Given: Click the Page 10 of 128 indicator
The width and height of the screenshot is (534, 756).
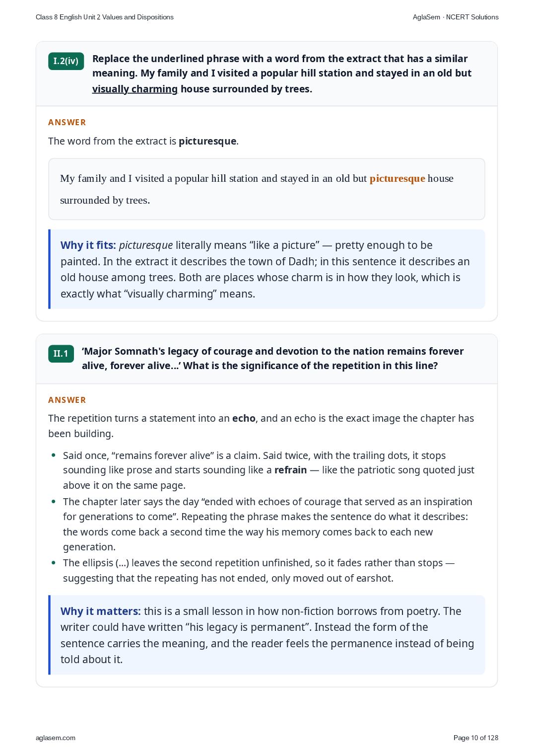Looking at the screenshot, I should point(476,738).
